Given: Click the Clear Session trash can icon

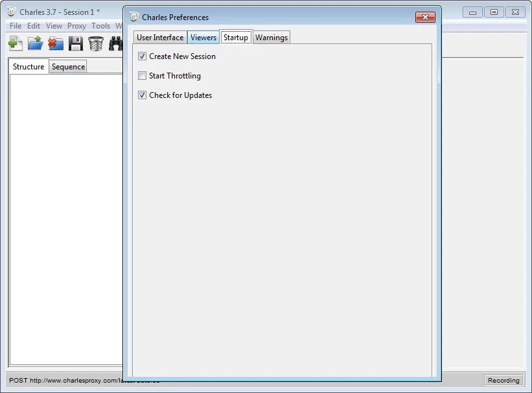Looking at the screenshot, I should pos(96,44).
